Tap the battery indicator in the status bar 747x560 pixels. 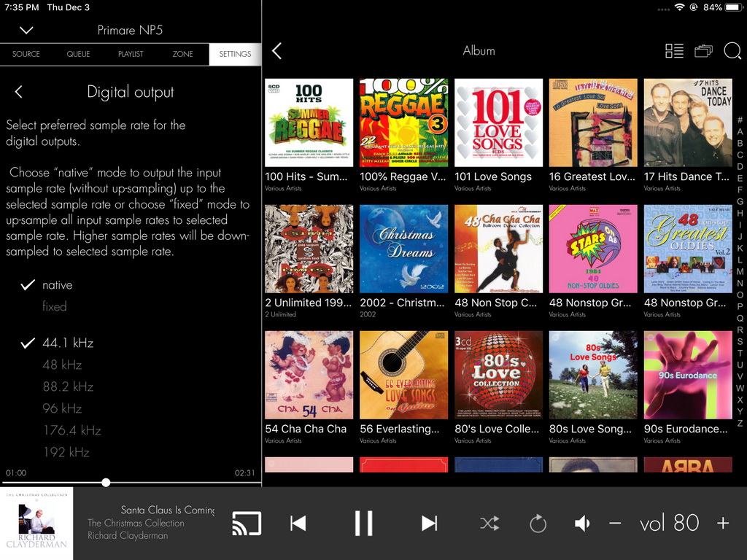734,7
